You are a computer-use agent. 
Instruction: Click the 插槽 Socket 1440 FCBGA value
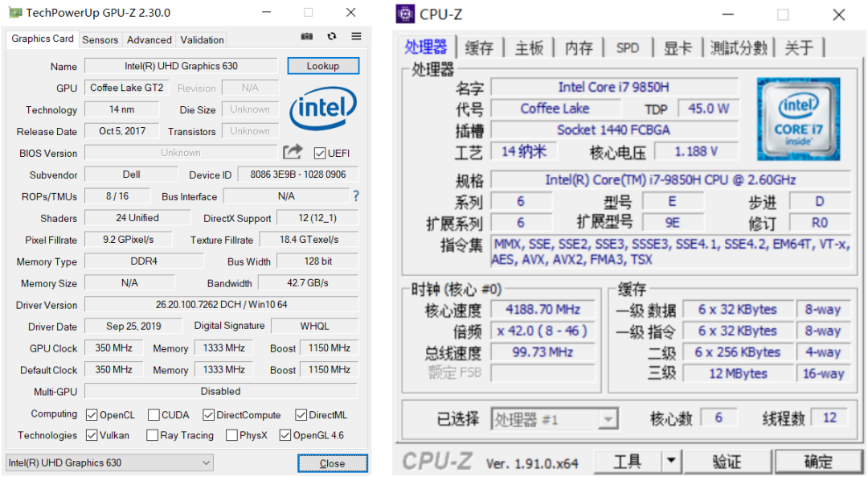[x=615, y=130]
